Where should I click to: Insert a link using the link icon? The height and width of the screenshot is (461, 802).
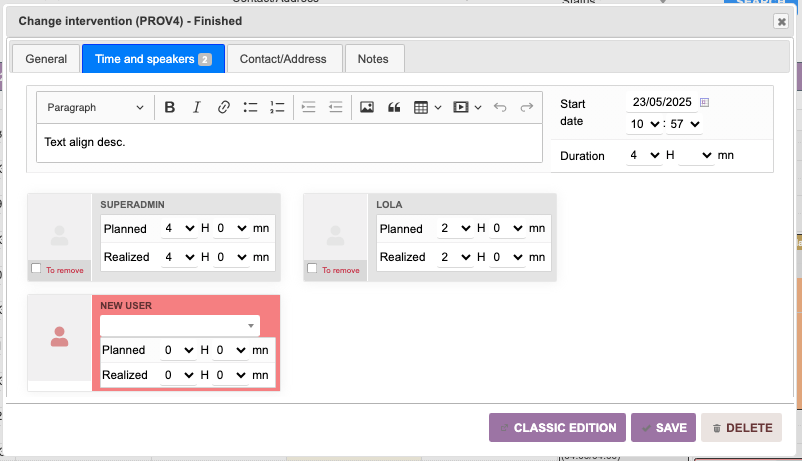224,107
